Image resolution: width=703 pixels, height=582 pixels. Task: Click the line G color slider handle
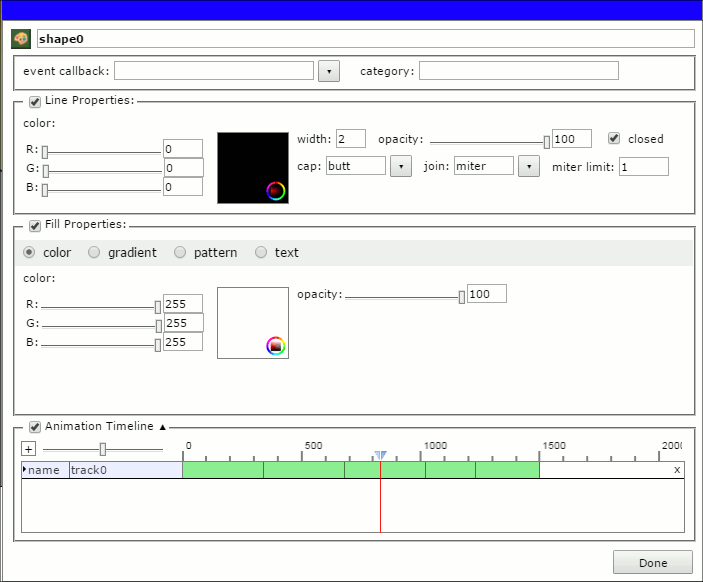click(x=46, y=171)
